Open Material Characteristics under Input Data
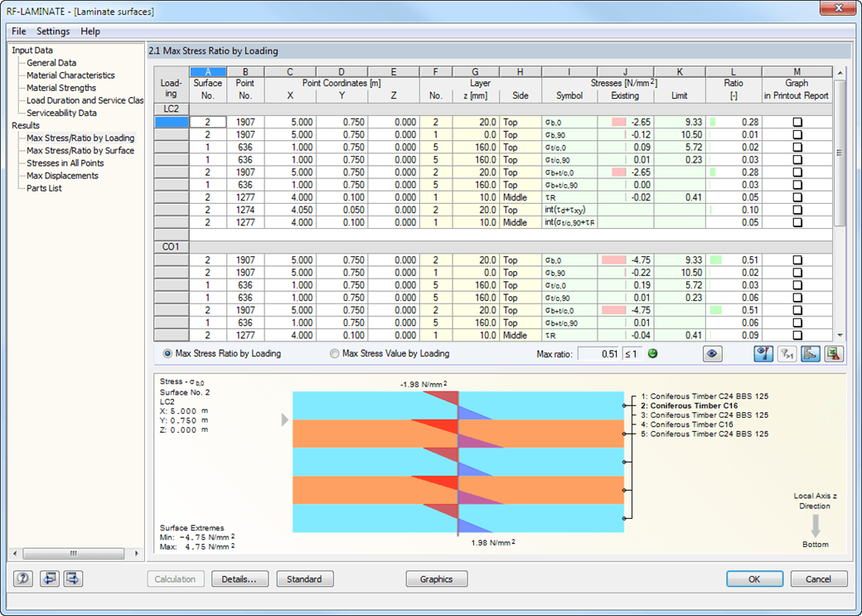Viewport: 862px width, 616px height. point(71,75)
